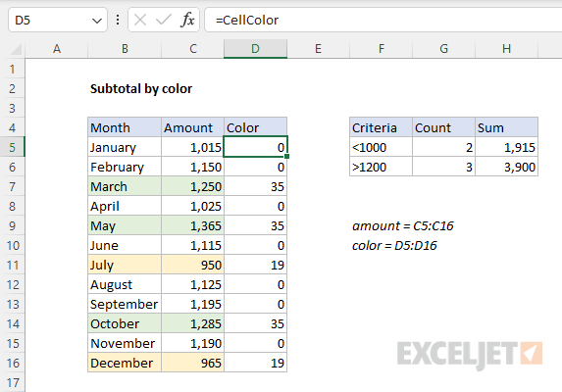Click the Color value 35 in March row

click(256, 186)
